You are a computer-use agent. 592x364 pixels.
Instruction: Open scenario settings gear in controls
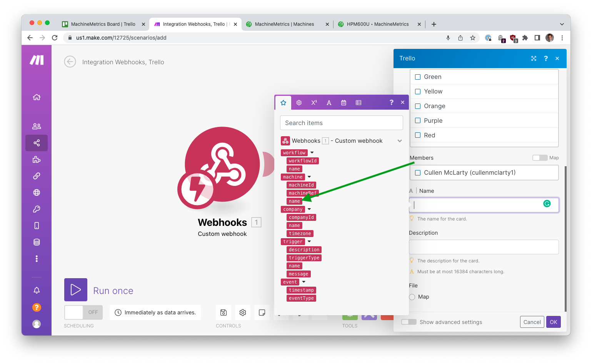tap(243, 312)
